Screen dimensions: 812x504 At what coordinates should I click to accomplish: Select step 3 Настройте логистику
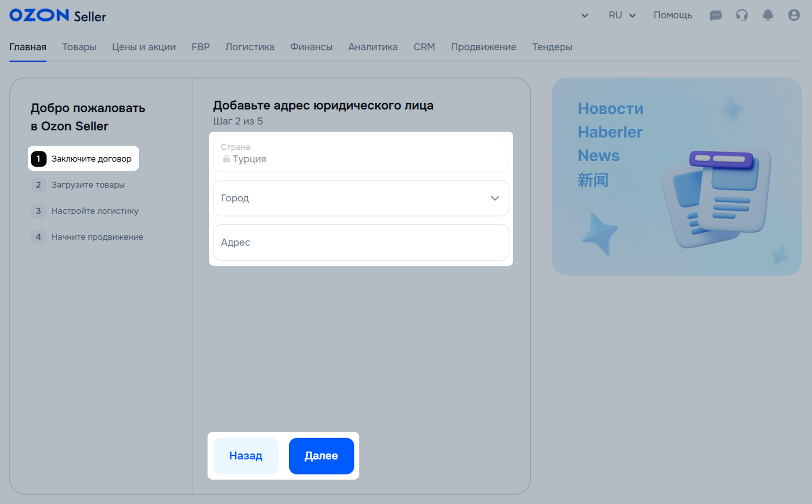point(85,211)
